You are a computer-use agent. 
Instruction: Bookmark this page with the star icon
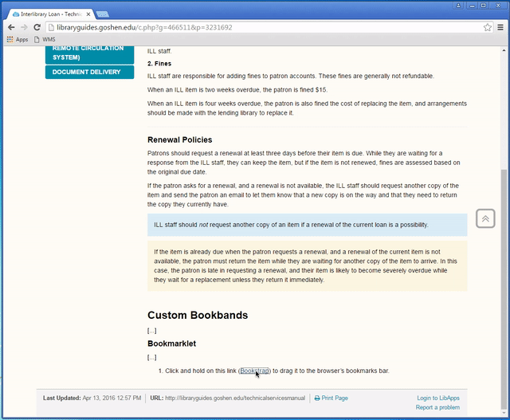click(x=488, y=27)
